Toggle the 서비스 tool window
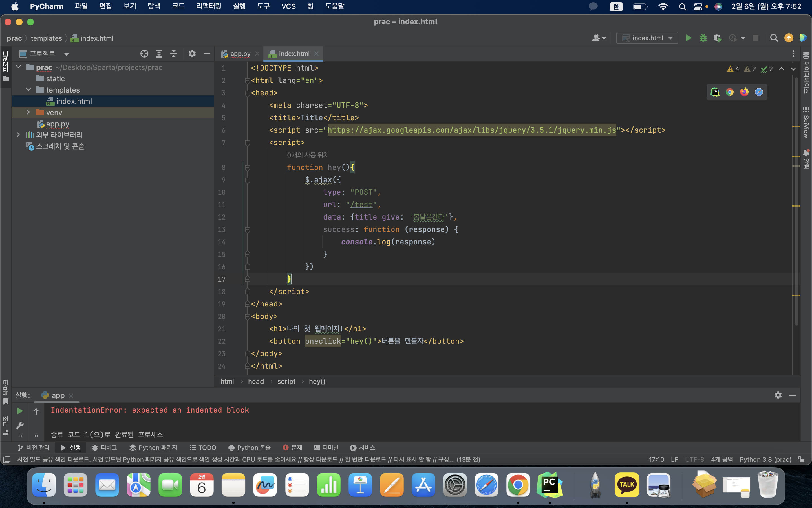 click(363, 448)
